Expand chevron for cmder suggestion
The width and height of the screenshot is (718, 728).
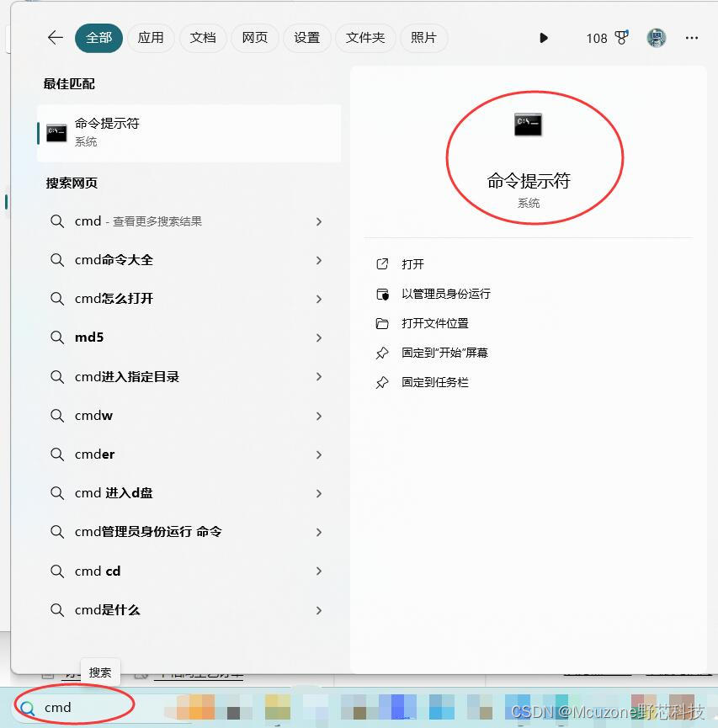pos(318,454)
